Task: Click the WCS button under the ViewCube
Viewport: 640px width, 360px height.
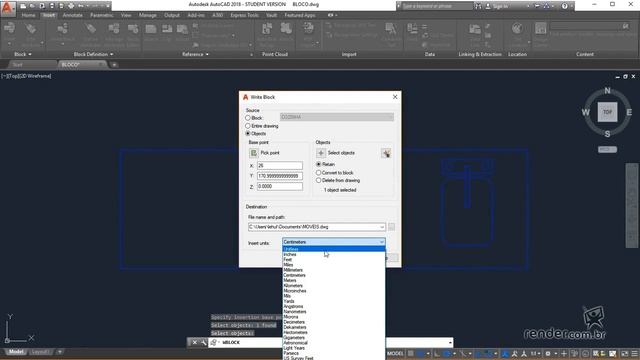Action: click(x=607, y=149)
